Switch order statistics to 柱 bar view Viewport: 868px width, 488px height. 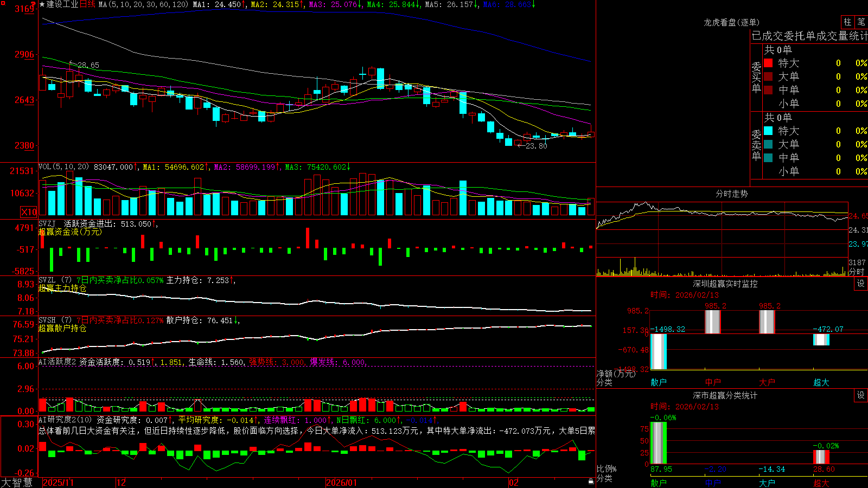coord(847,22)
